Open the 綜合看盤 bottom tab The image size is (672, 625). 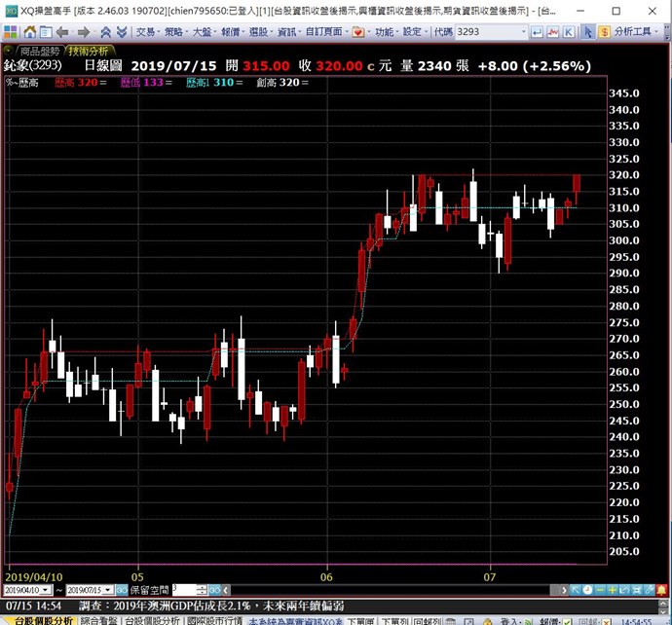(97, 619)
